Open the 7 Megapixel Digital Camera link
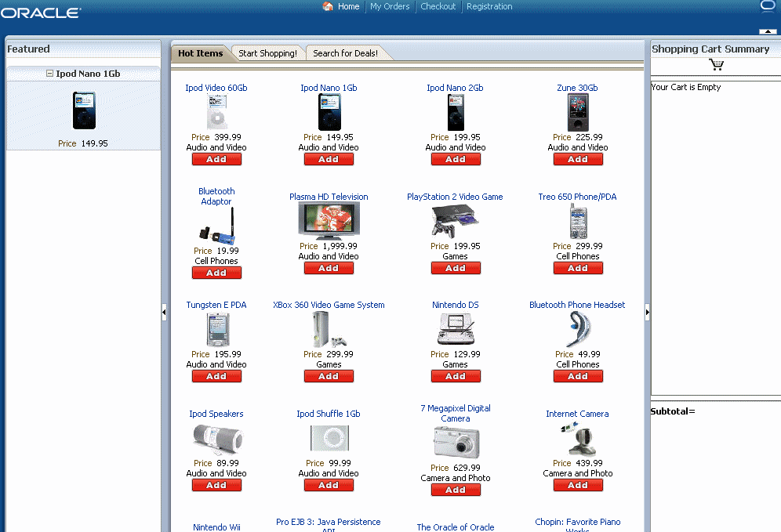 pyautogui.click(x=456, y=413)
